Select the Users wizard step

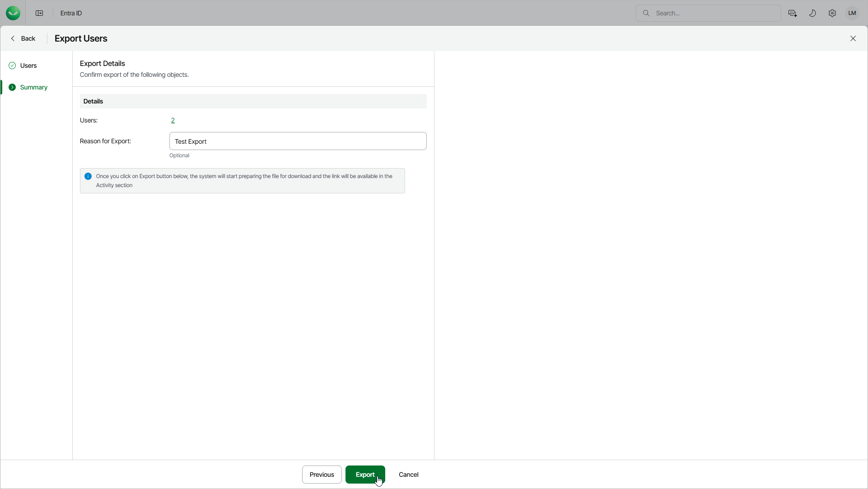28,66
